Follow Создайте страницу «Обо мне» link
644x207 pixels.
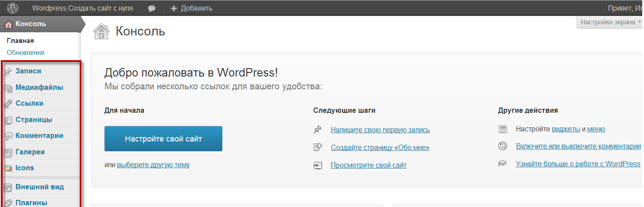click(x=380, y=148)
